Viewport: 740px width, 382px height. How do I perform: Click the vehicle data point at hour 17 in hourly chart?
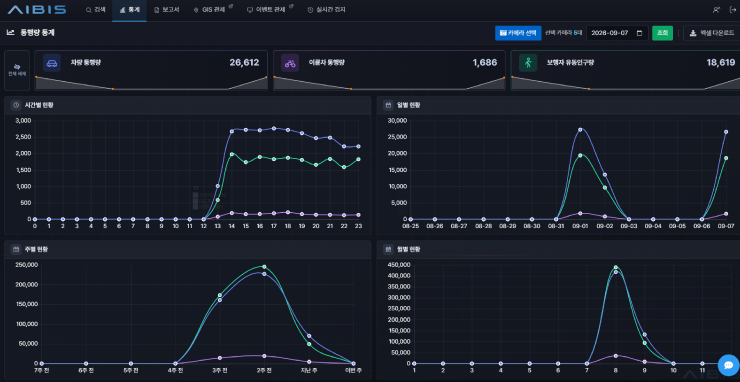[274, 128]
